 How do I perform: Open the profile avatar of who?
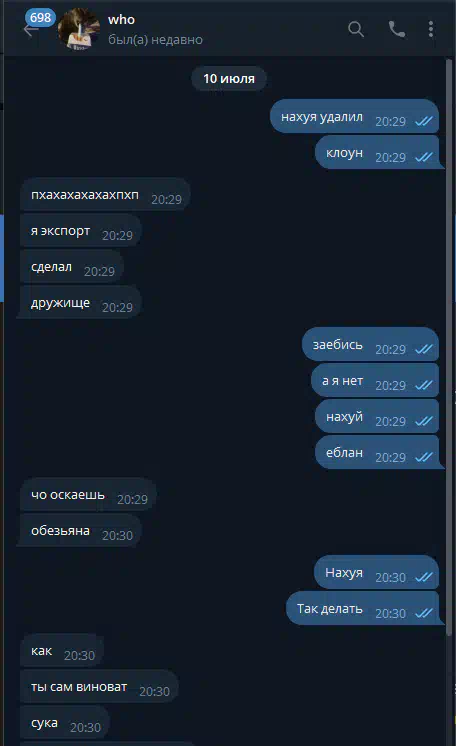coord(79,29)
